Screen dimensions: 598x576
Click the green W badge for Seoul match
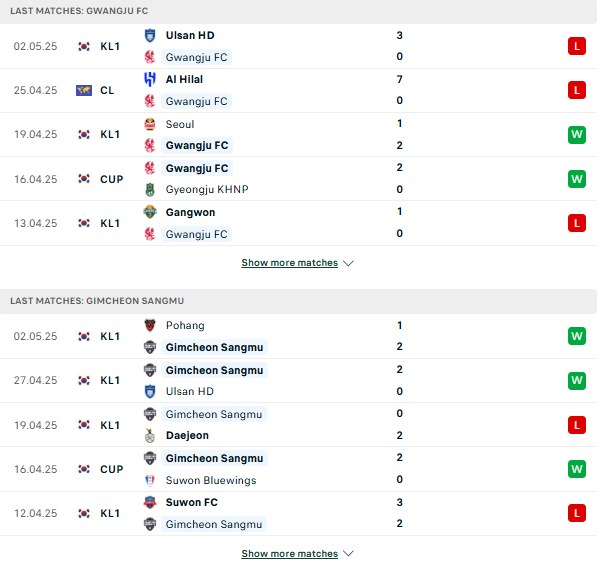[577, 135]
